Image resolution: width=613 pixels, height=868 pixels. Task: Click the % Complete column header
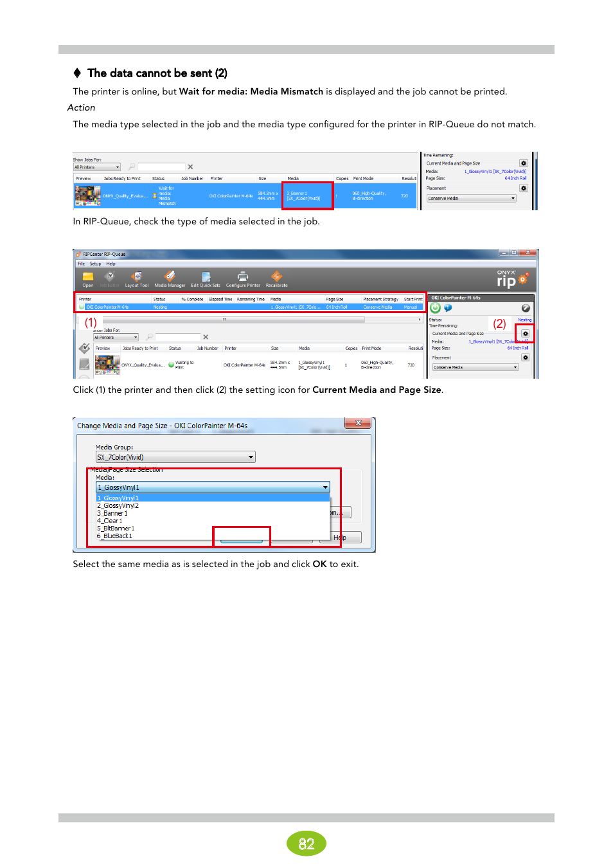[x=192, y=299]
